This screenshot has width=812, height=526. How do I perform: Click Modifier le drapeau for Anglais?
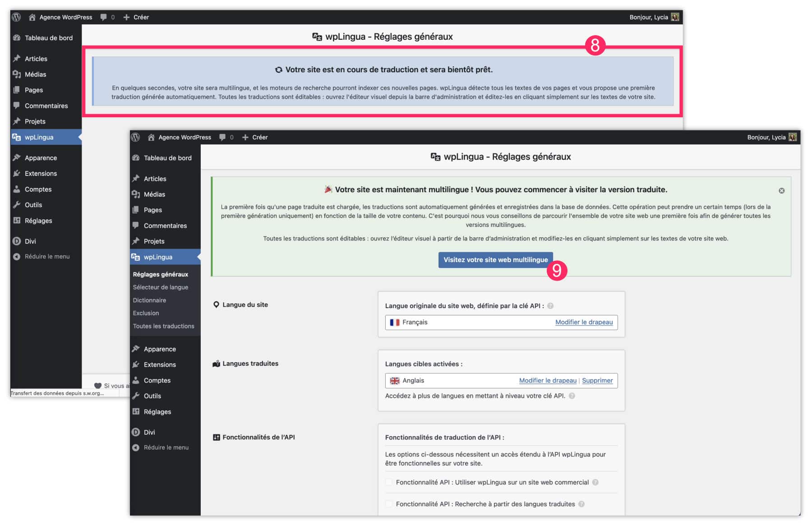point(548,380)
